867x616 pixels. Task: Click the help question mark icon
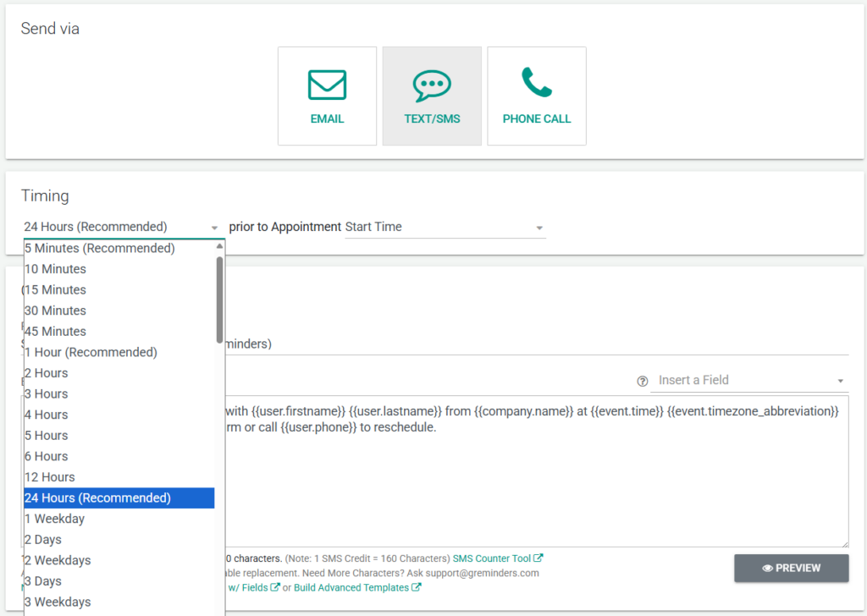pyautogui.click(x=642, y=381)
